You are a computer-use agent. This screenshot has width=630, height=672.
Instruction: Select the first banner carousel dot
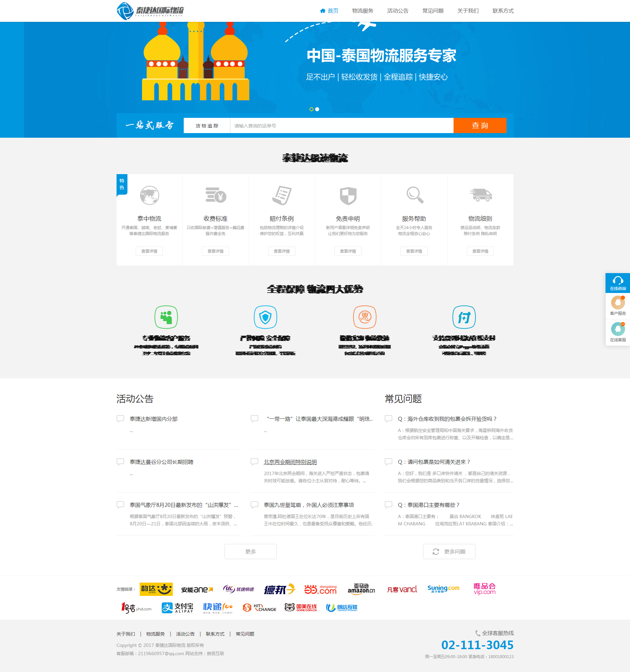(x=311, y=109)
